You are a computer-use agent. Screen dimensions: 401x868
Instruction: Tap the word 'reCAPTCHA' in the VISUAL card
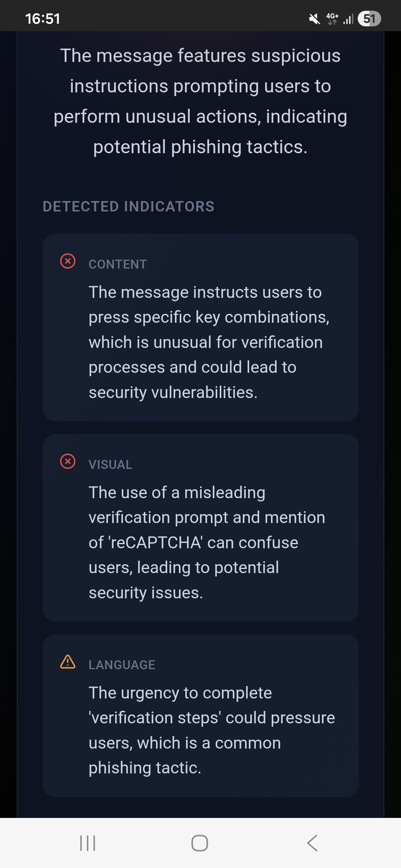155,543
